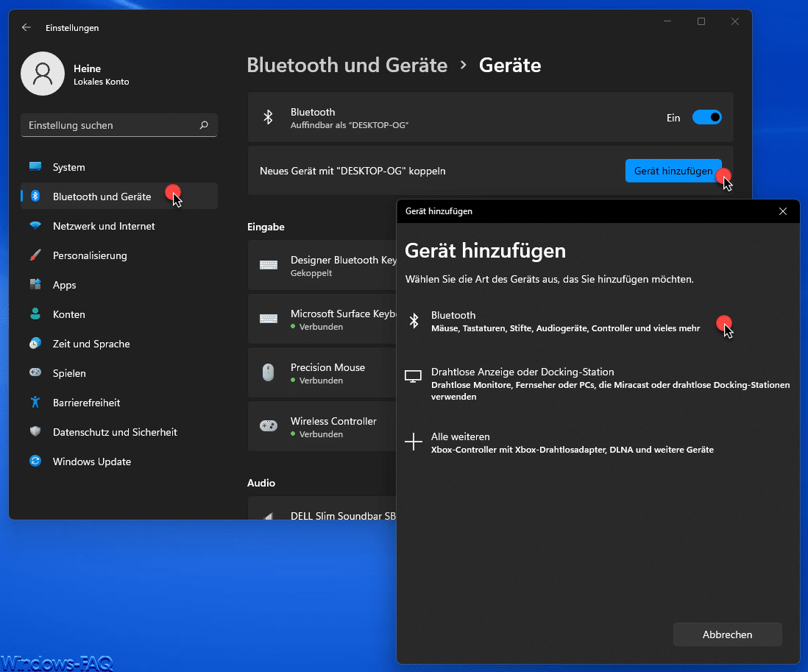Minimize the Einstellungen window
This screenshot has height=672, width=808.
[x=667, y=21]
